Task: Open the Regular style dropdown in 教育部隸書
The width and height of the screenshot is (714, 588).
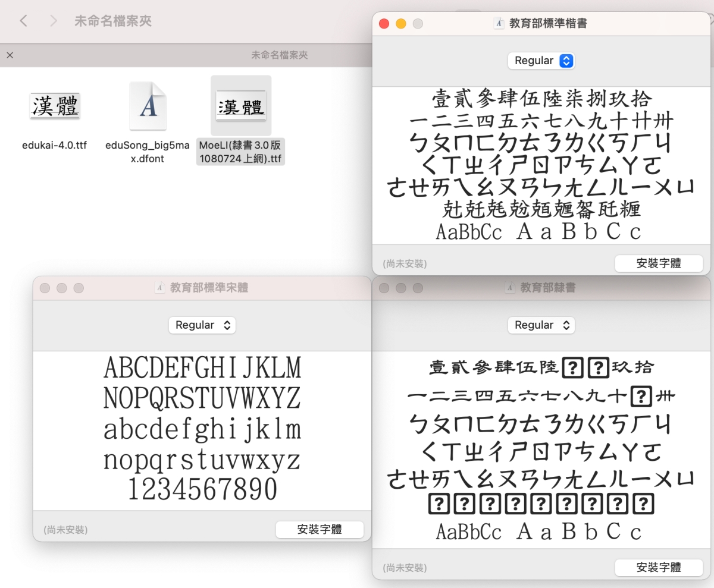Action: pos(541,325)
